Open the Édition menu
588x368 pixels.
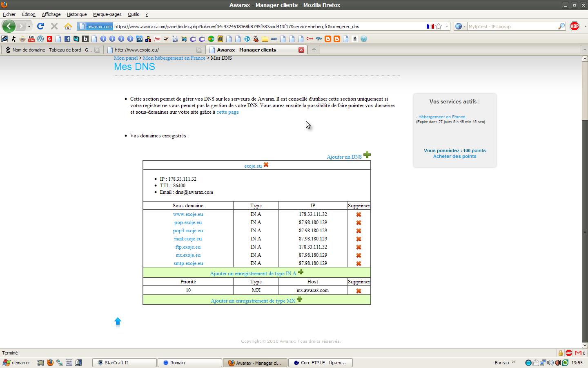coord(29,14)
